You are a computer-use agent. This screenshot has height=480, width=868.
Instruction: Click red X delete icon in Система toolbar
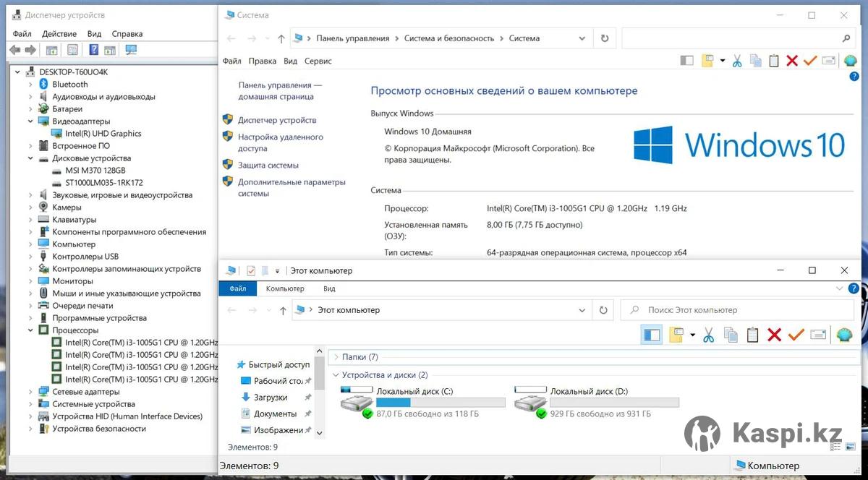[792, 61]
